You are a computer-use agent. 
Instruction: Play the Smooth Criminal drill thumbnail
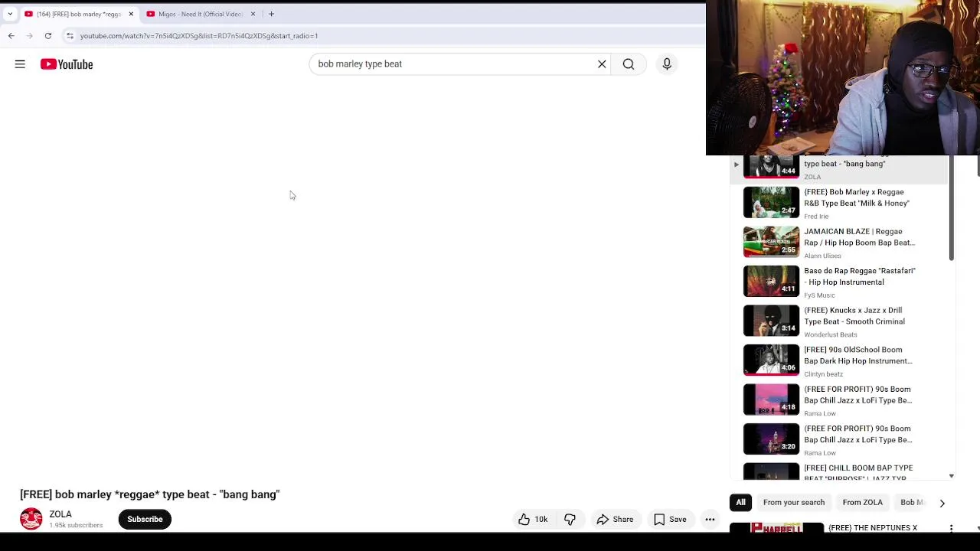click(771, 321)
